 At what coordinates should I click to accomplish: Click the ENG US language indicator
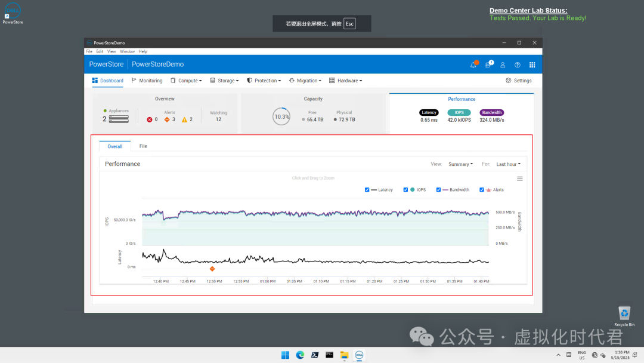click(x=582, y=355)
